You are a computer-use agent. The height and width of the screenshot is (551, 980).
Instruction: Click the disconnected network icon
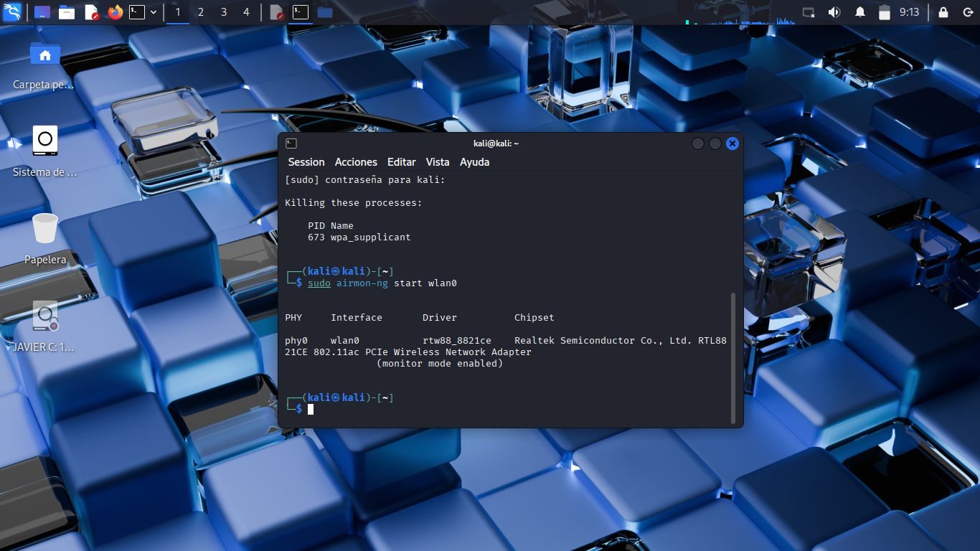(809, 12)
